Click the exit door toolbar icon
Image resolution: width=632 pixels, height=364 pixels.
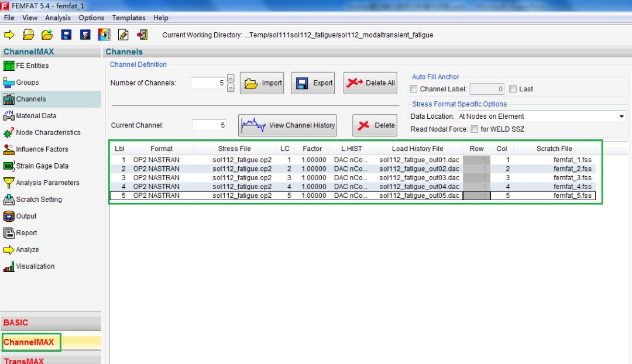pyautogui.click(x=142, y=35)
